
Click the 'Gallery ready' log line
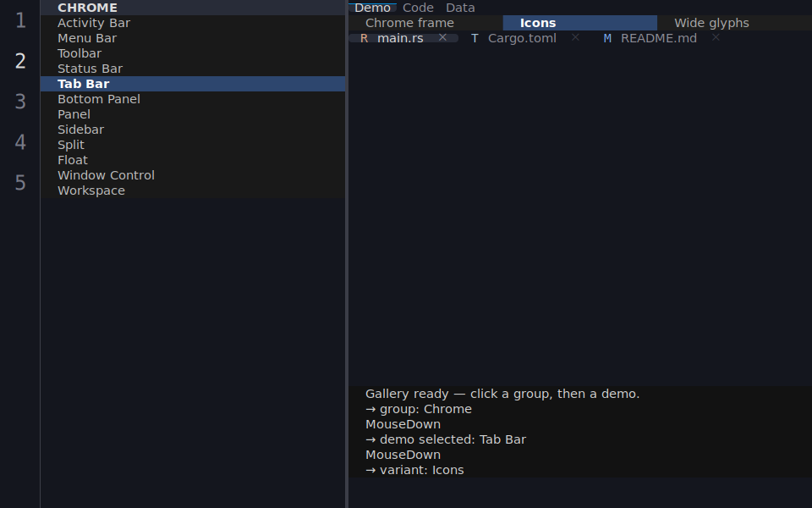(580, 394)
